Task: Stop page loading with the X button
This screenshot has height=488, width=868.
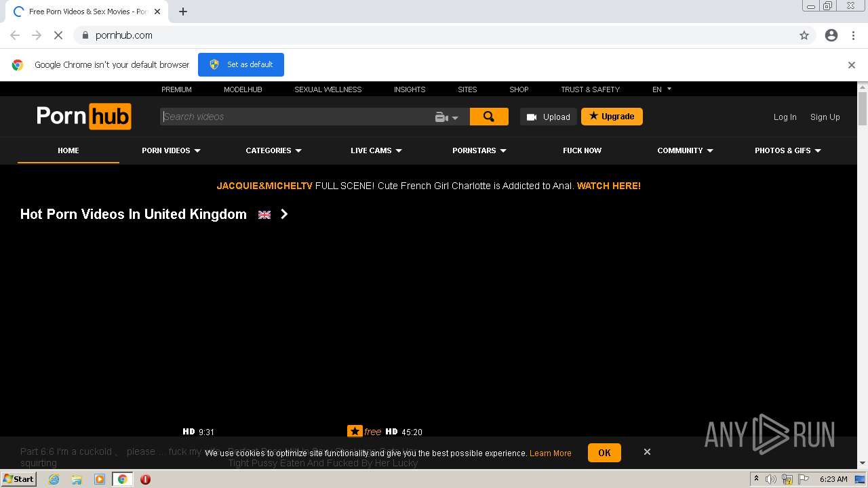Action: pyautogui.click(x=58, y=35)
